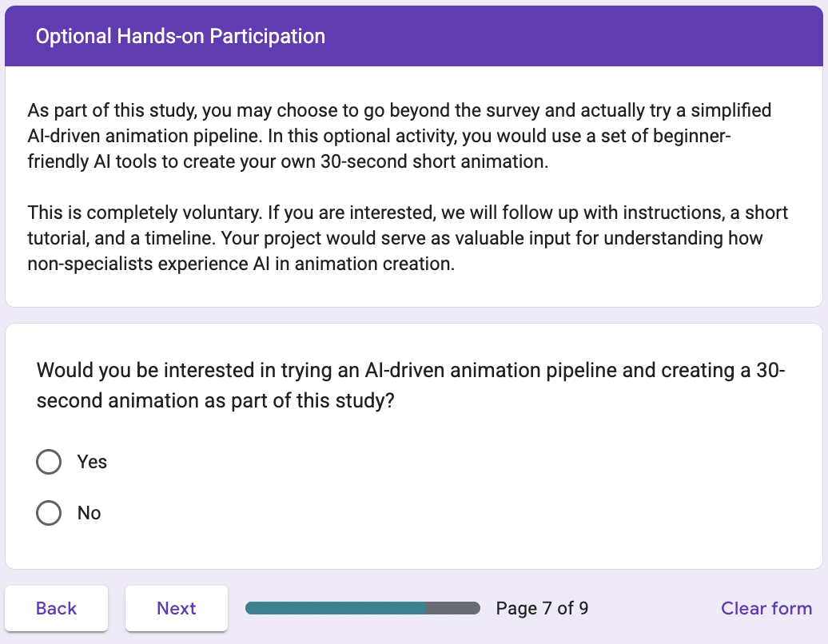Select the Yes radio button
This screenshot has width=828, height=644.
(49, 462)
